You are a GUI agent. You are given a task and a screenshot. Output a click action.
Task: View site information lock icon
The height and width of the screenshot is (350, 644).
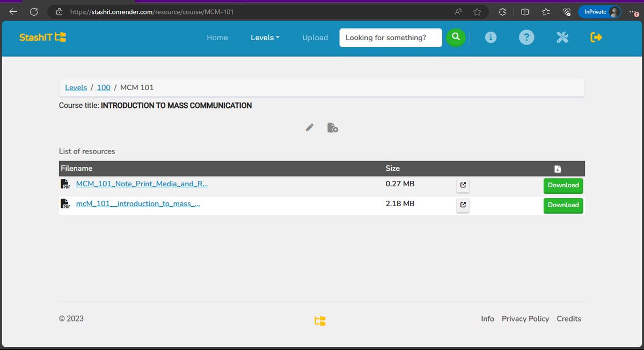(x=60, y=12)
